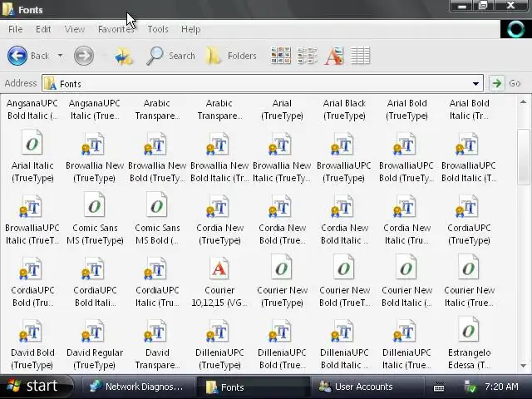Select "Courier New Bold (TrueT..." label
The width and height of the screenshot is (532, 399).
pos(344,297)
